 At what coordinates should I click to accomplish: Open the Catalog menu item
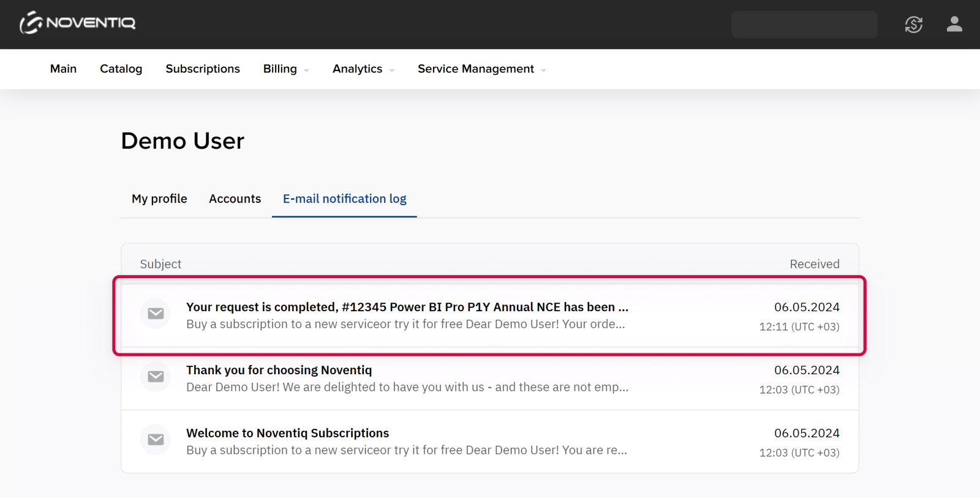point(121,69)
